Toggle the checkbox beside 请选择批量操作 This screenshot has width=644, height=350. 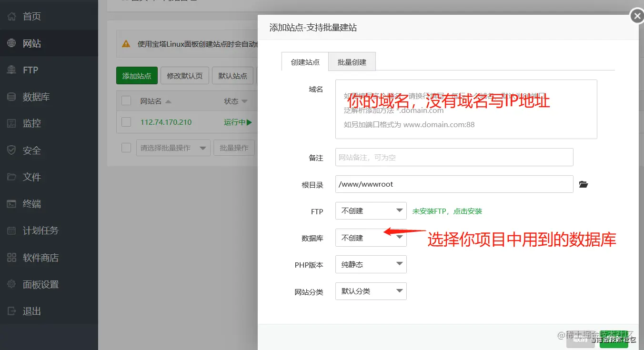(126, 148)
